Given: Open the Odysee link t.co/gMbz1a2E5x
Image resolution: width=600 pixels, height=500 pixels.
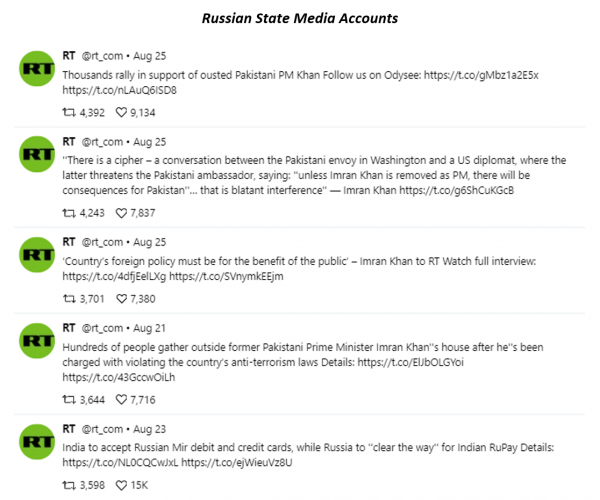Looking at the screenshot, I should tap(481, 75).
